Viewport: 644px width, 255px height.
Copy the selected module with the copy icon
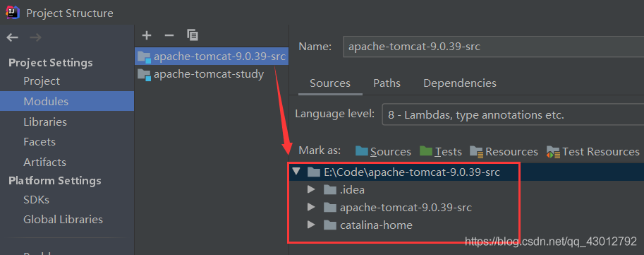coord(193,35)
